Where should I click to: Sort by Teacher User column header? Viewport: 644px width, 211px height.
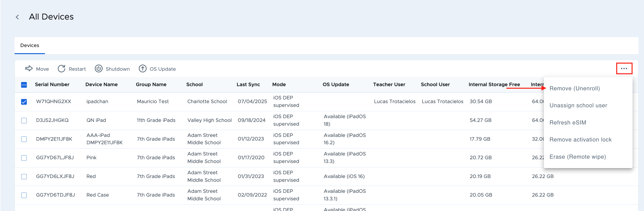point(389,84)
